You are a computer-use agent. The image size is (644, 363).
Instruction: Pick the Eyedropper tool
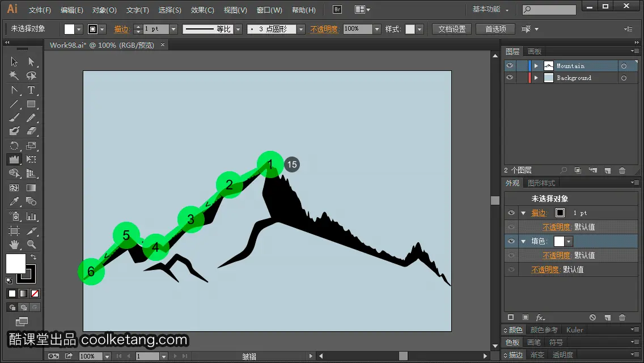coord(14,201)
